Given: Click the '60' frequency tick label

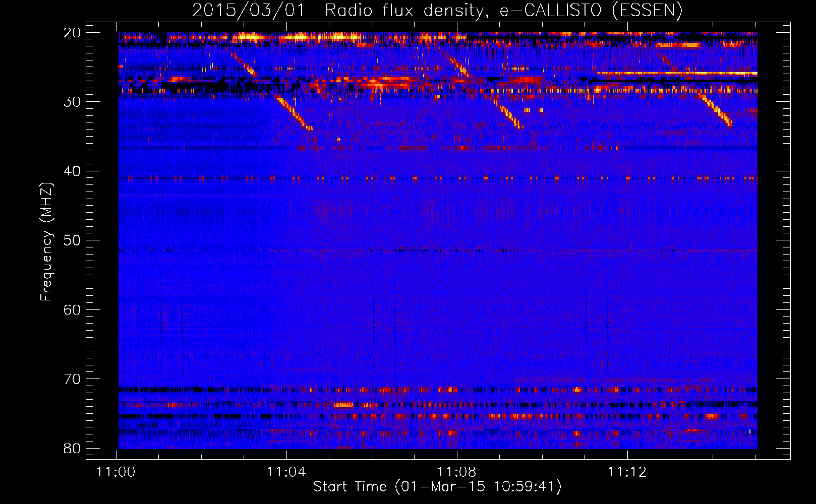Looking at the screenshot, I should pos(72,309).
